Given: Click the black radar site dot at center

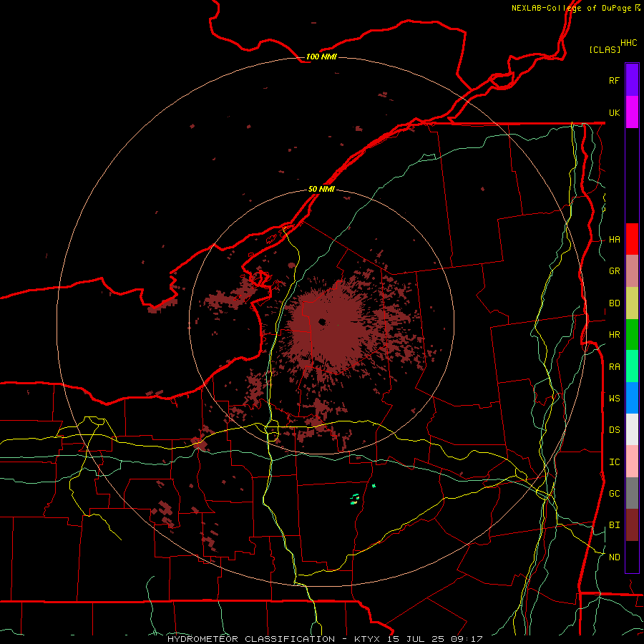Looking at the screenshot, I should tap(322, 322).
